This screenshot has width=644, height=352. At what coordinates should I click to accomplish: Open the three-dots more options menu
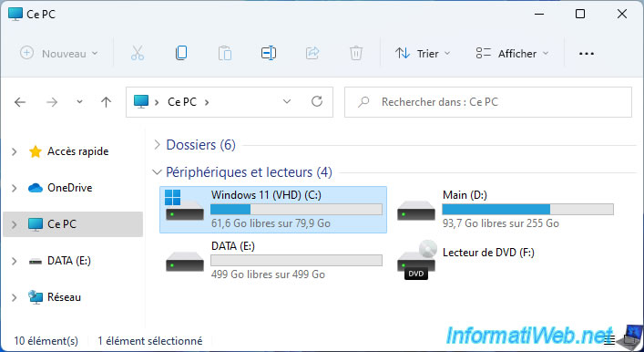click(586, 54)
